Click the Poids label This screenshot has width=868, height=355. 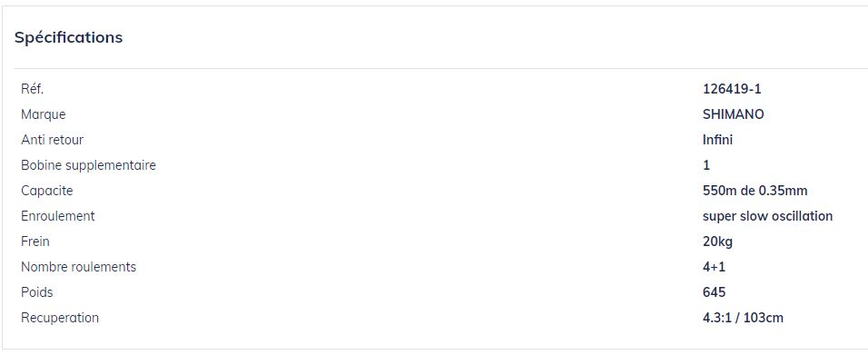(x=37, y=292)
